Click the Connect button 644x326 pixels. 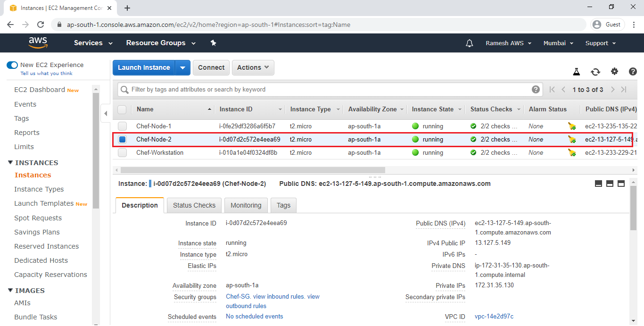click(211, 67)
